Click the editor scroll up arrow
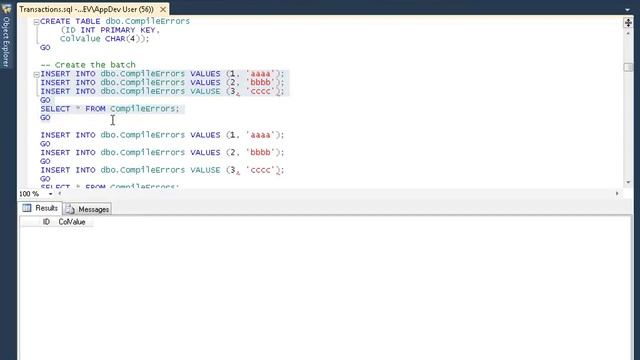The width and height of the screenshot is (640, 360). (x=628, y=33)
